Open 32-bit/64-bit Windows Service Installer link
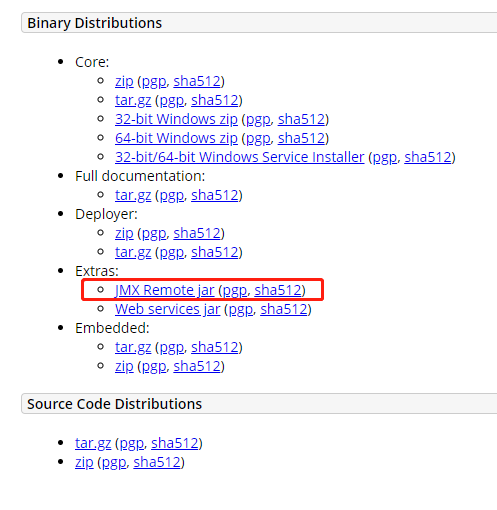The image size is (497, 510). tap(240, 157)
